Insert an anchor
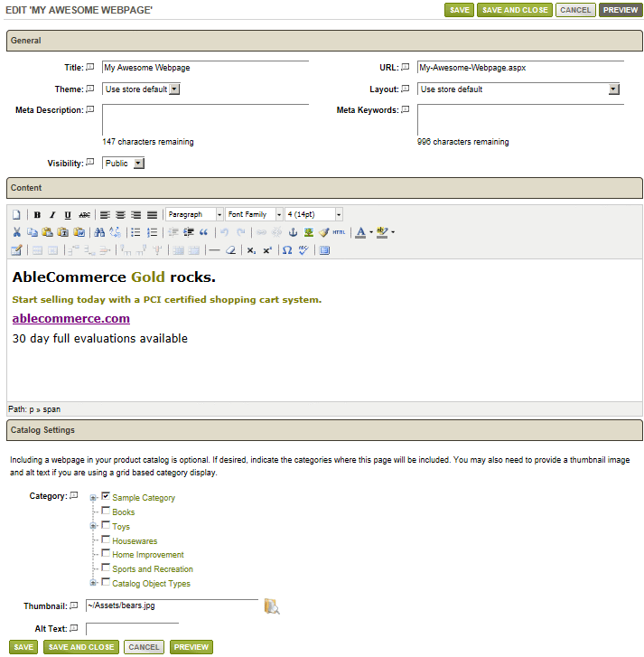 (x=294, y=232)
